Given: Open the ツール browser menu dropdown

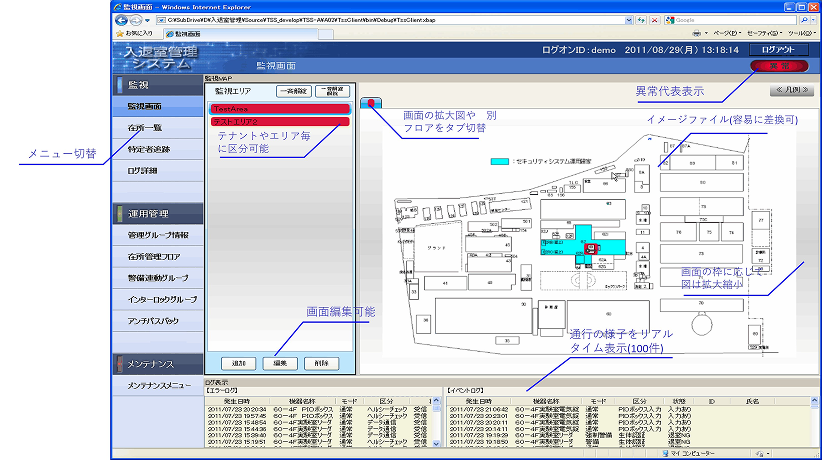Looking at the screenshot, I should point(800,33).
